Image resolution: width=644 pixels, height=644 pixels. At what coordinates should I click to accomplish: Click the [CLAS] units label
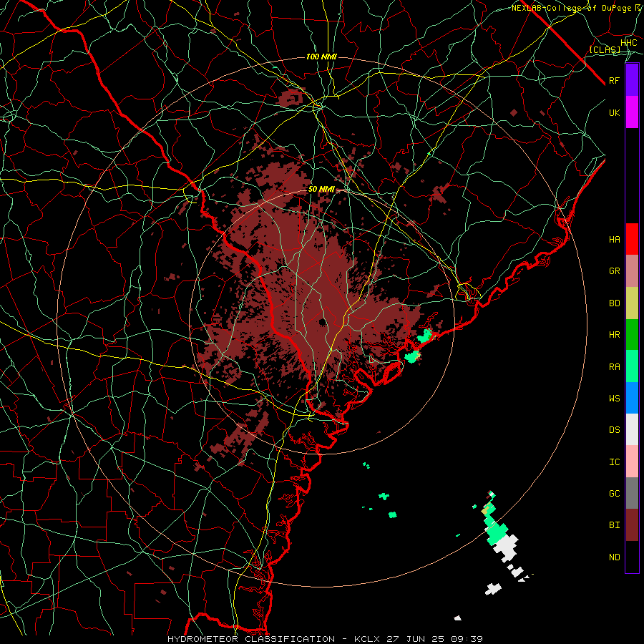click(605, 49)
